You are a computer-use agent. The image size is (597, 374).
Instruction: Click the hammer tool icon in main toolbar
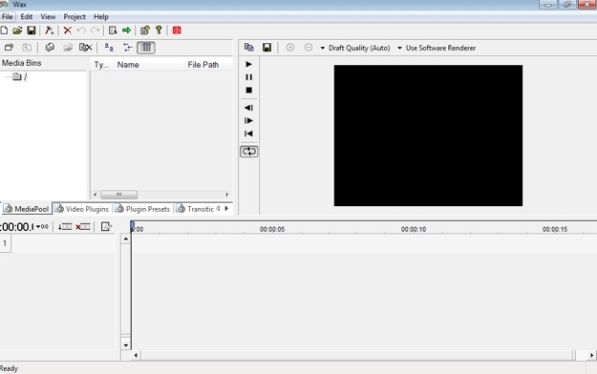click(49, 30)
